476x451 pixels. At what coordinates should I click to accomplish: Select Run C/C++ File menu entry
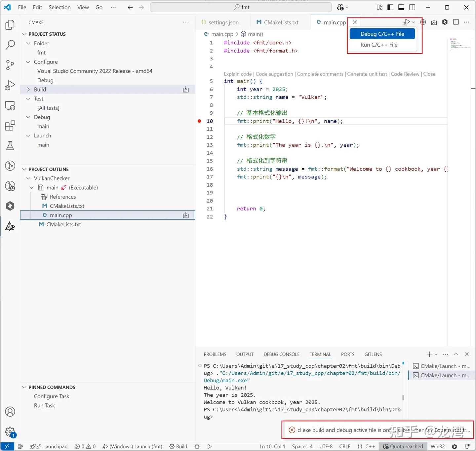379,45
